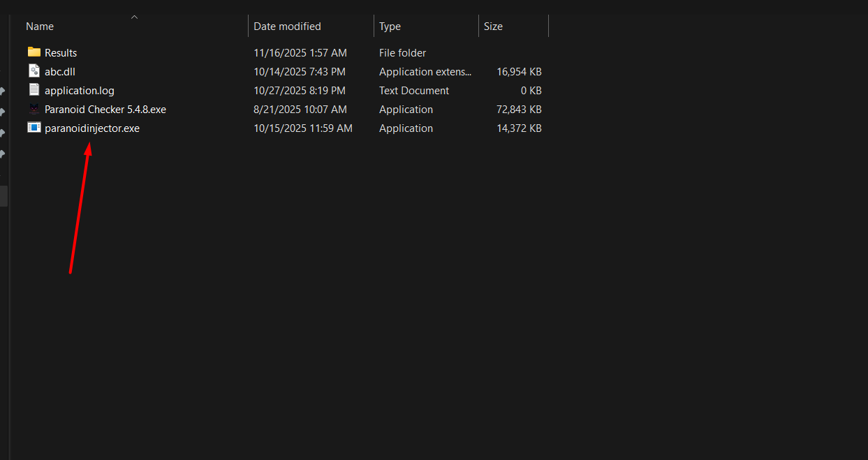This screenshot has width=868, height=460.
Task: Click the Paranoid Checker 5.4.8.exe icon
Action: pyautogui.click(x=34, y=109)
